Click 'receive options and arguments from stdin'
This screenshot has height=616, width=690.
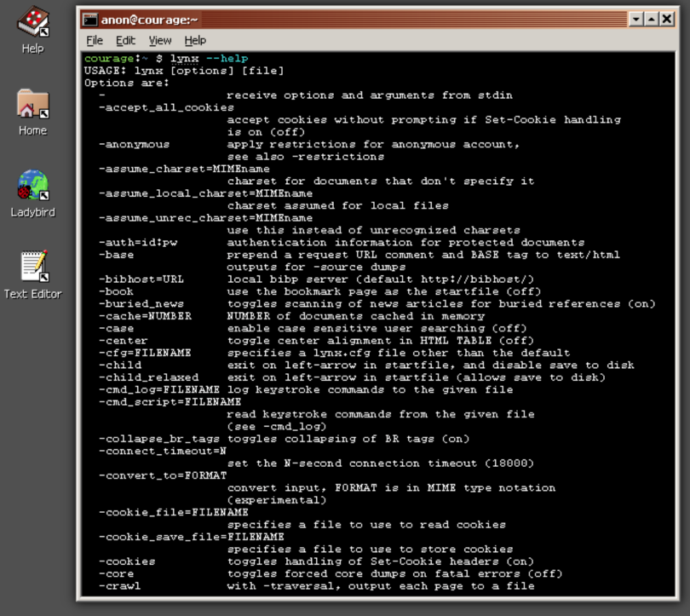tap(370, 95)
